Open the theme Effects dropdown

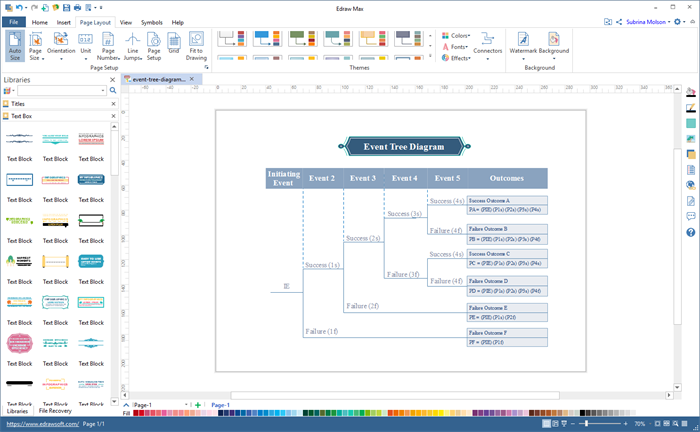(x=456, y=58)
